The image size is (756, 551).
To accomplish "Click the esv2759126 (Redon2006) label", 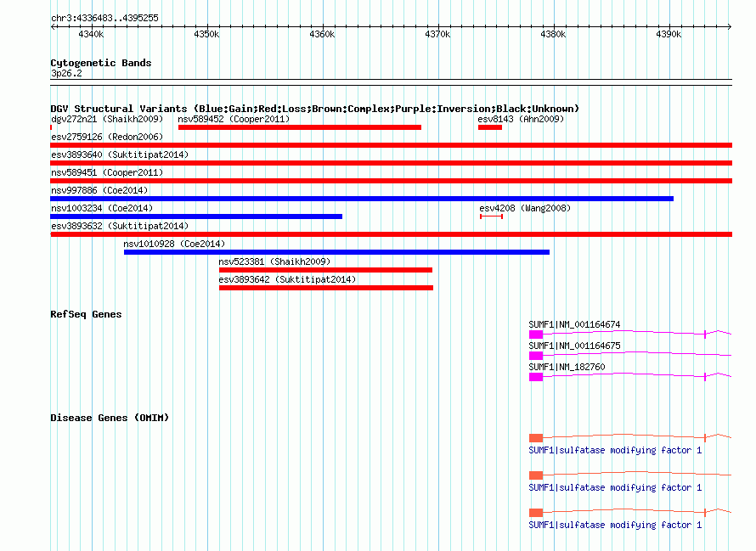I will 107,137.
